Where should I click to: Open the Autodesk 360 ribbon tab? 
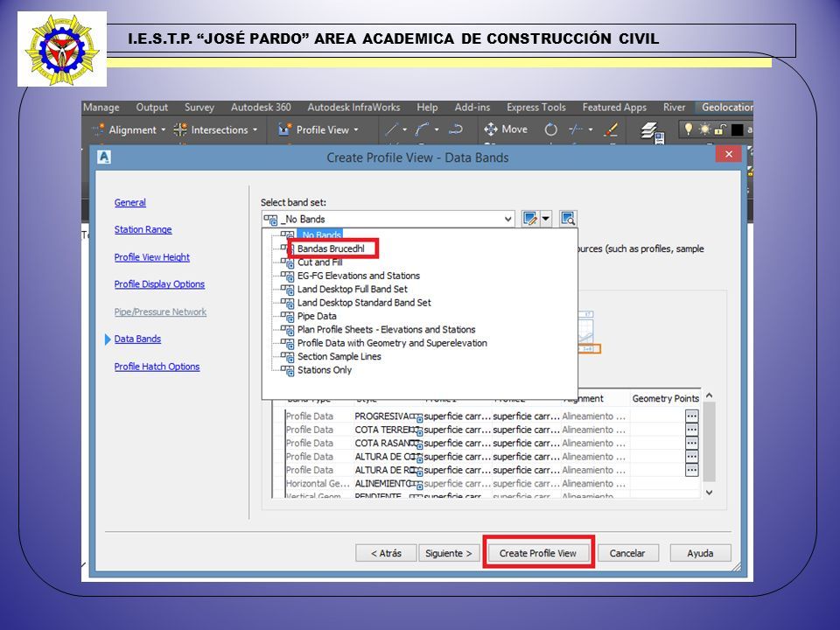[x=261, y=107]
